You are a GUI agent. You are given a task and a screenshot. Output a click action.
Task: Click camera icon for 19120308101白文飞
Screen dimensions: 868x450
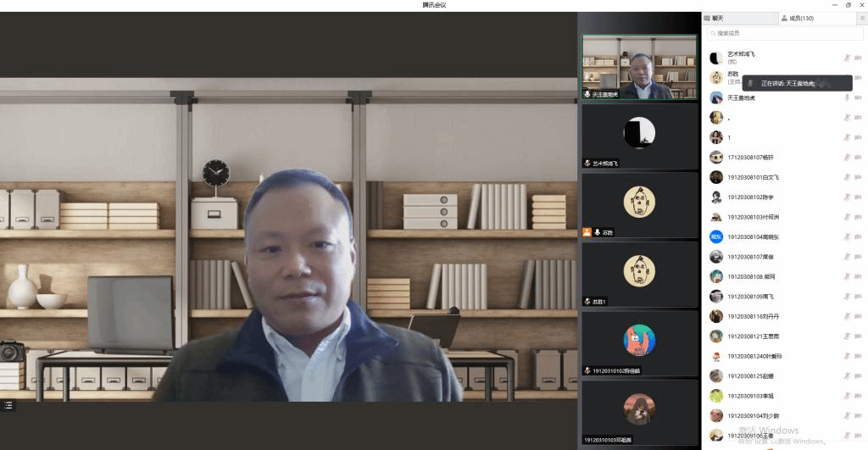[858, 177]
